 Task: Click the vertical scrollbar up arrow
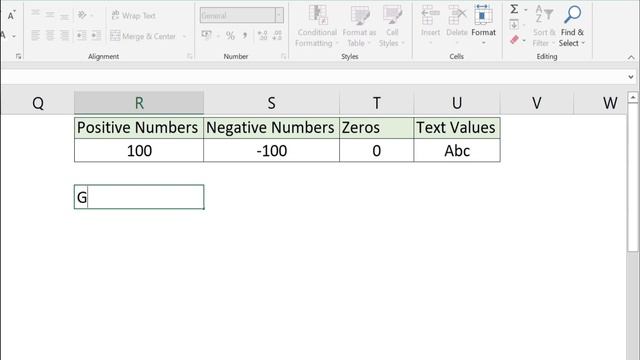coord(633,98)
